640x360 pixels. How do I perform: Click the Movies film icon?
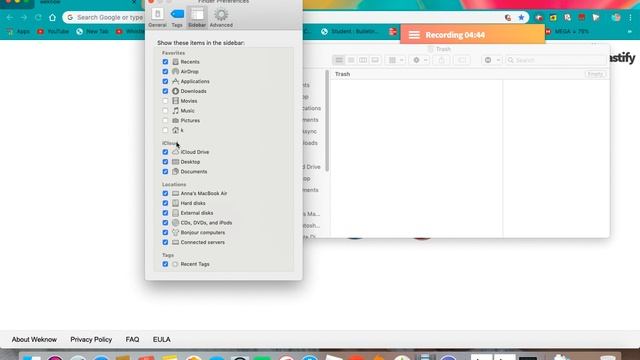point(176,101)
